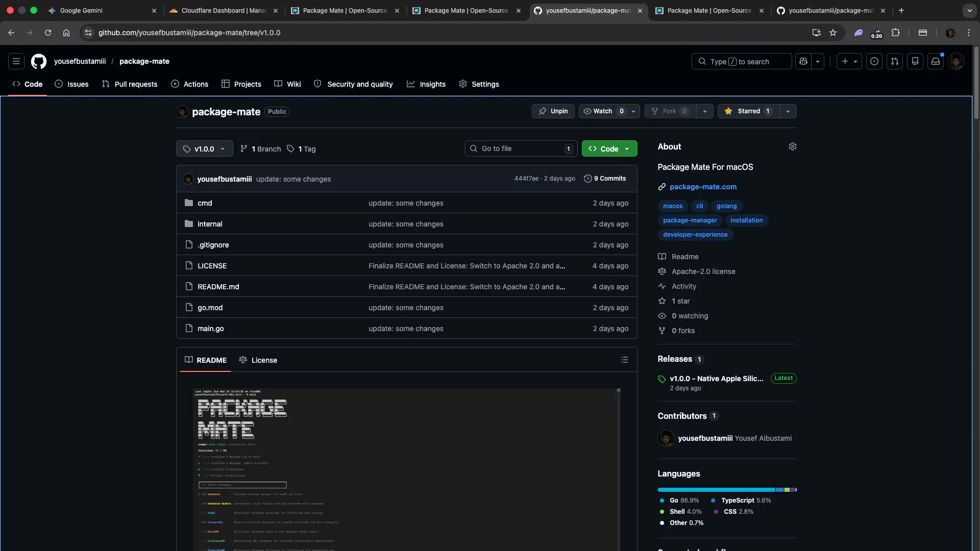Open the GitHub hamburger navigation menu
The height and width of the screenshot is (551, 980).
click(16, 61)
